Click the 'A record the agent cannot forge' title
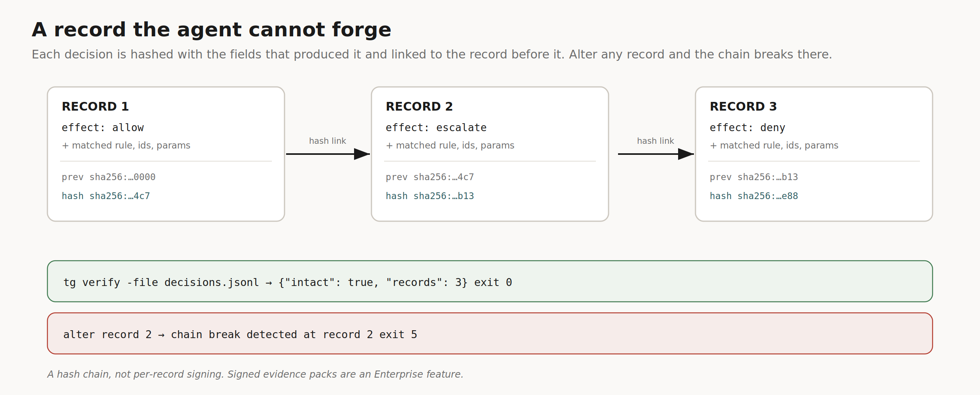This screenshot has width=980, height=395. pos(211,30)
